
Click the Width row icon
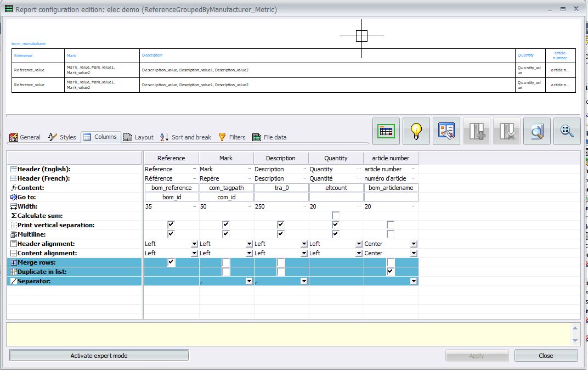tap(14, 206)
